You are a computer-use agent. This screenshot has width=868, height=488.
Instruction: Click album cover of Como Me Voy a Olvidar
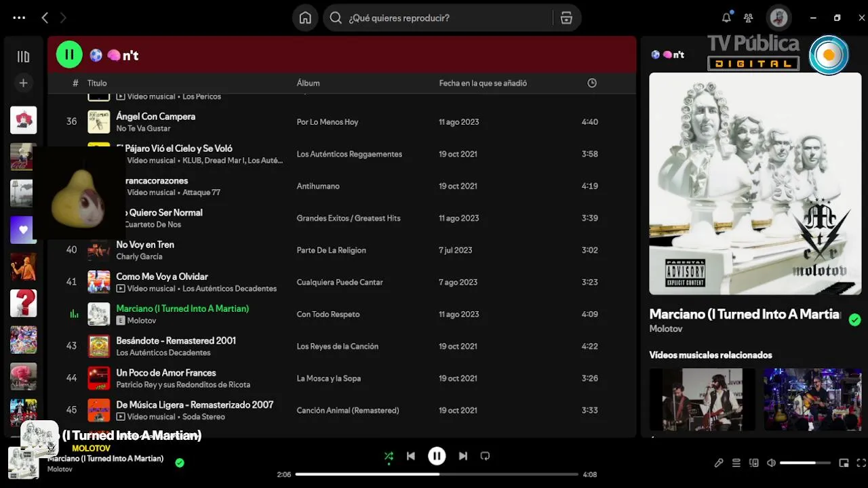tap(99, 282)
